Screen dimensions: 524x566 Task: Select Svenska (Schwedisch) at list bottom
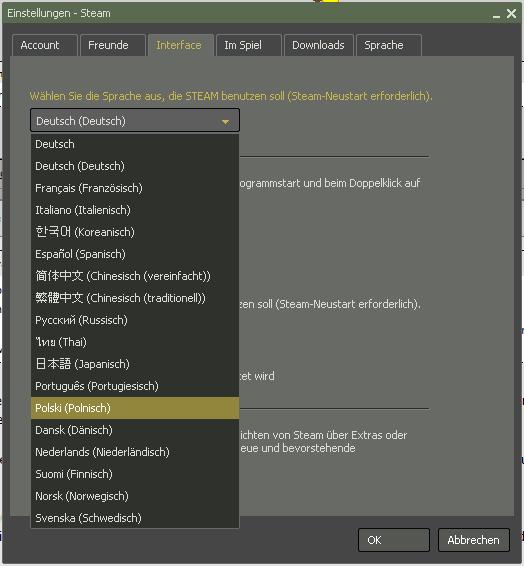[135, 518]
